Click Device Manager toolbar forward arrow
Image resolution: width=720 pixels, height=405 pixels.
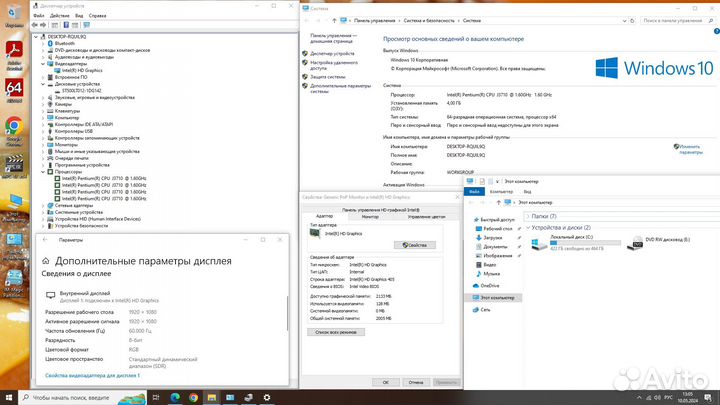(43, 25)
